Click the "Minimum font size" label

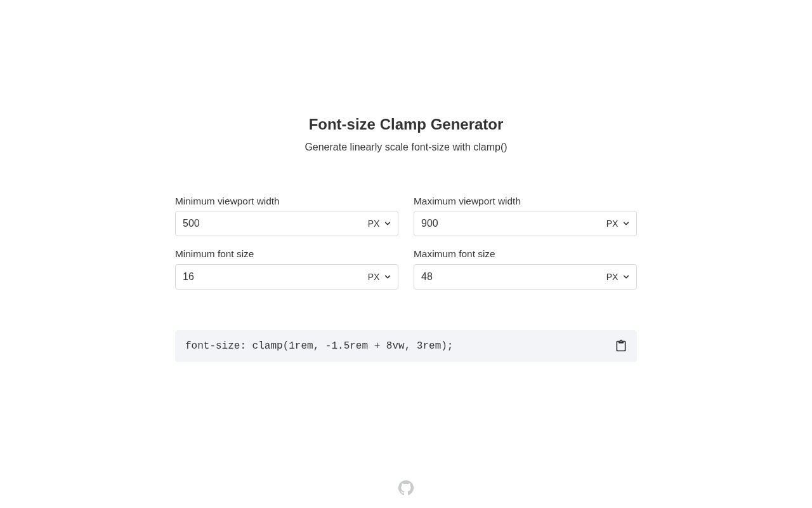pyautogui.click(x=214, y=254)
